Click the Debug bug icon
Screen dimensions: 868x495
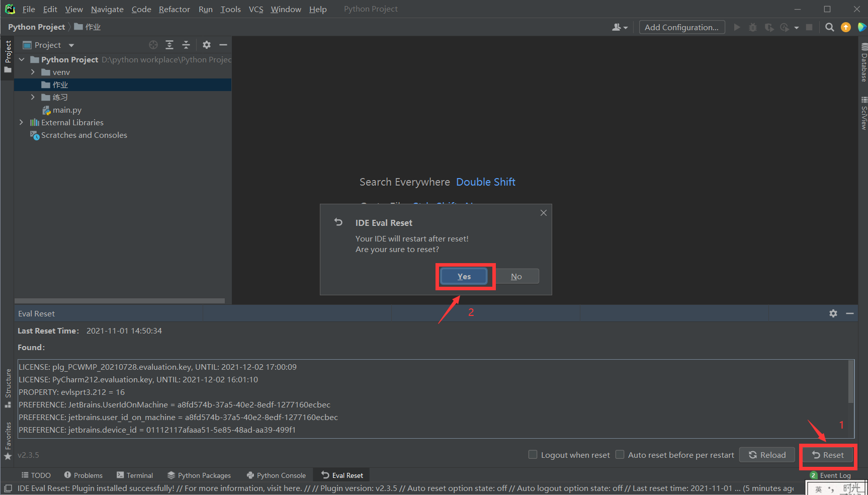point(753,27)
